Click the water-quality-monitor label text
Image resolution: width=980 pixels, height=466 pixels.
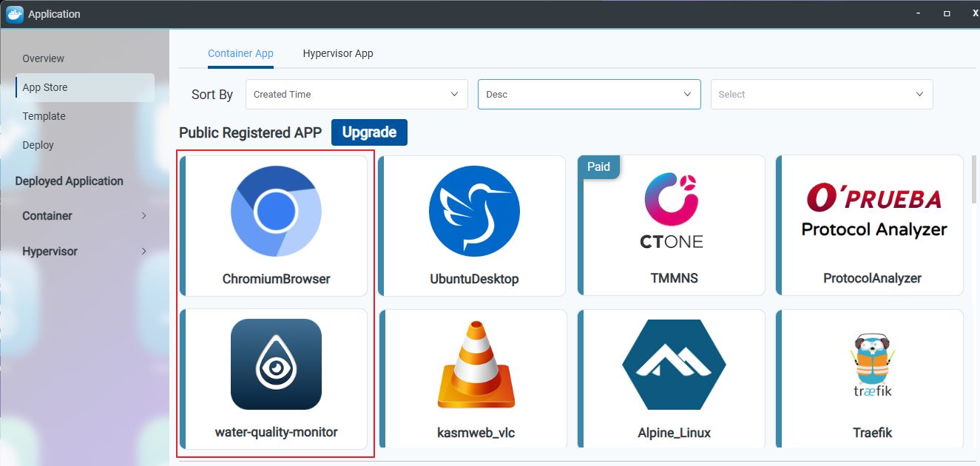tap(276, 432)
